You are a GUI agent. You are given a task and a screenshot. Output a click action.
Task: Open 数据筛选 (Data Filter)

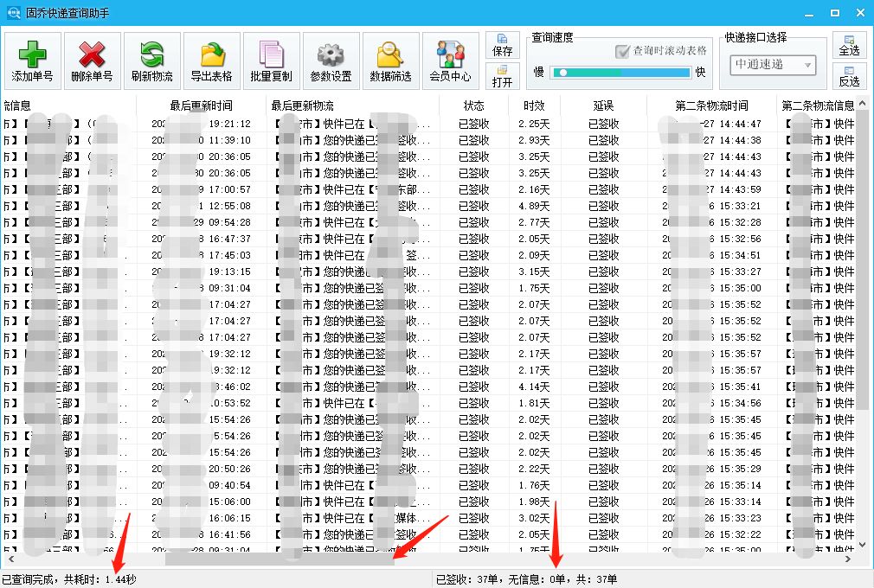tap(389, 60)
